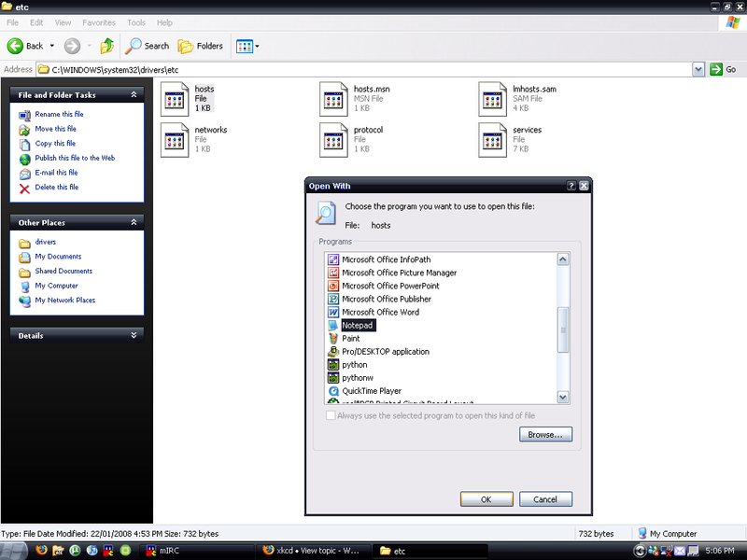Click the Firefox quick launch icon
747x560 pixels.
pyautogui.click(x=41, y=551)
